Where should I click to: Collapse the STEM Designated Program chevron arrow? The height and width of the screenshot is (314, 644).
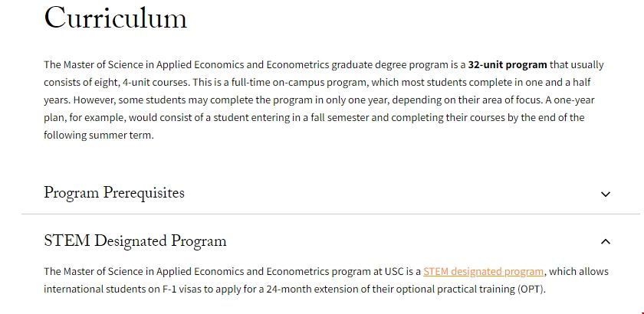click(x=605, y=242)
